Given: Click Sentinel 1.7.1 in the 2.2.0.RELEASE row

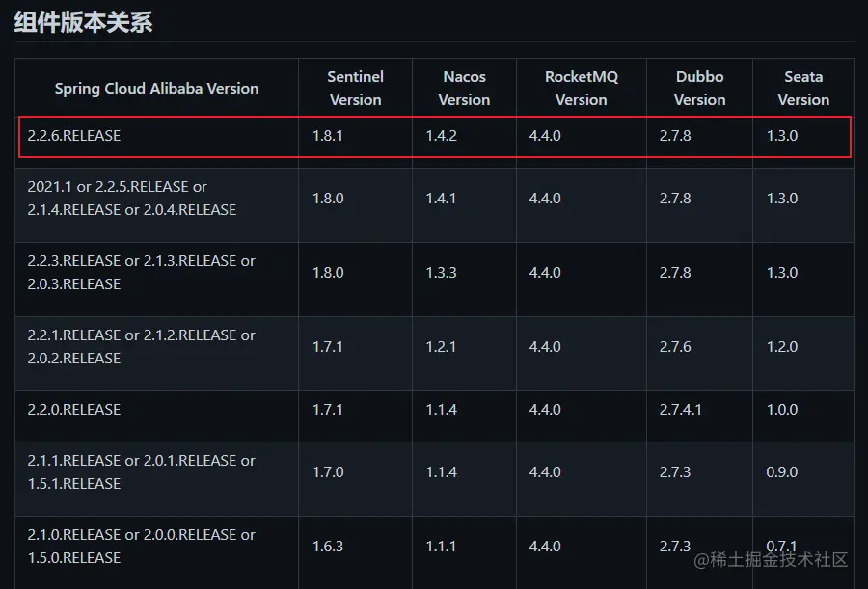Looking at the screenshot, I should pyautogui.click(x=328, y=409).
